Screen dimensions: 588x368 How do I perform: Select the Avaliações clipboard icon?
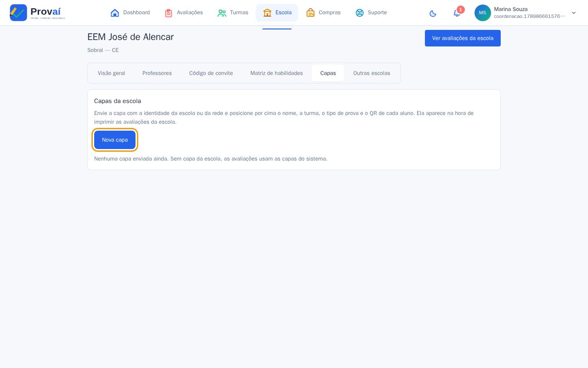tap(169, 13)
